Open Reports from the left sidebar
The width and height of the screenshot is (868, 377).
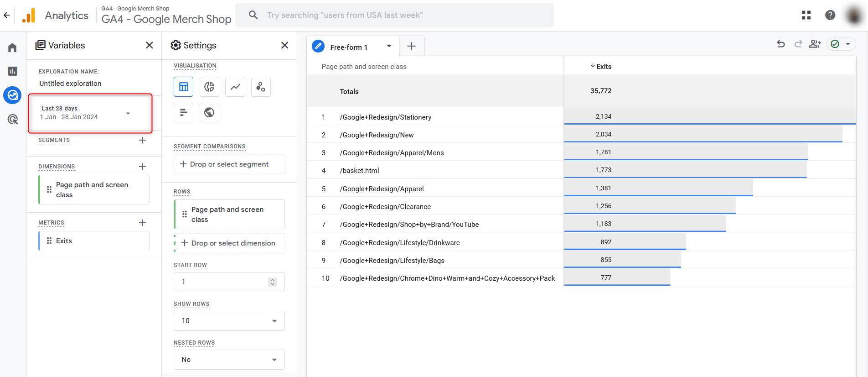(12, 71)
